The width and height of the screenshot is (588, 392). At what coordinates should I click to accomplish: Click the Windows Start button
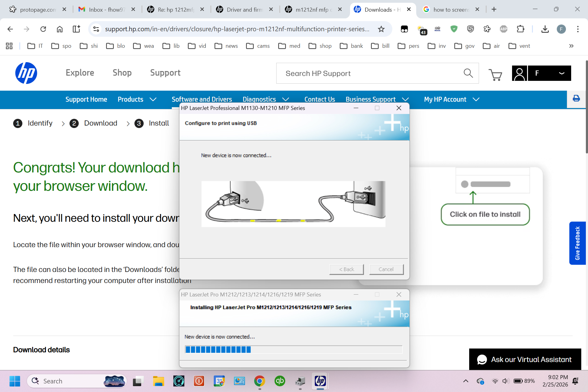[15, 381]
